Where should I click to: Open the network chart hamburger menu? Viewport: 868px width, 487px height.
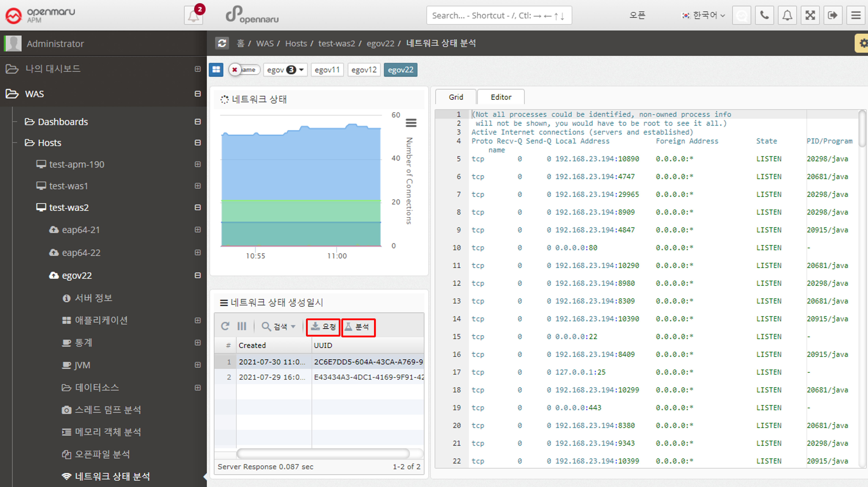411,123
